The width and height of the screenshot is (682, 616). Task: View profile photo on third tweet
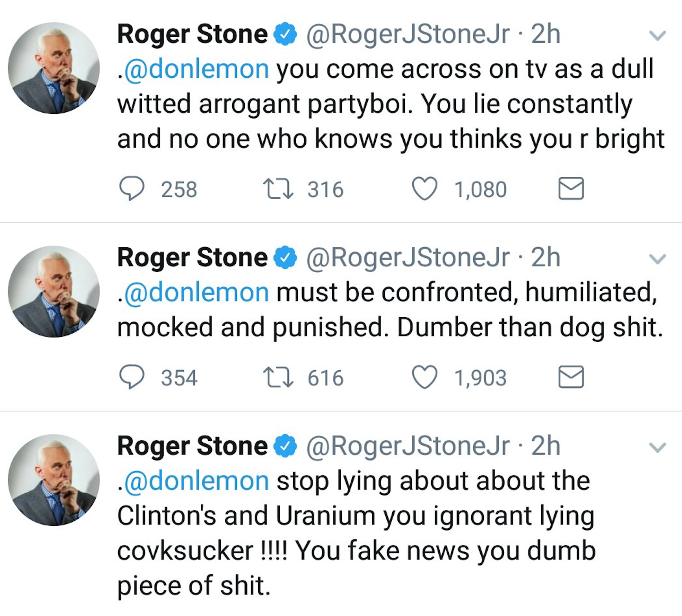tap(54, 480)
